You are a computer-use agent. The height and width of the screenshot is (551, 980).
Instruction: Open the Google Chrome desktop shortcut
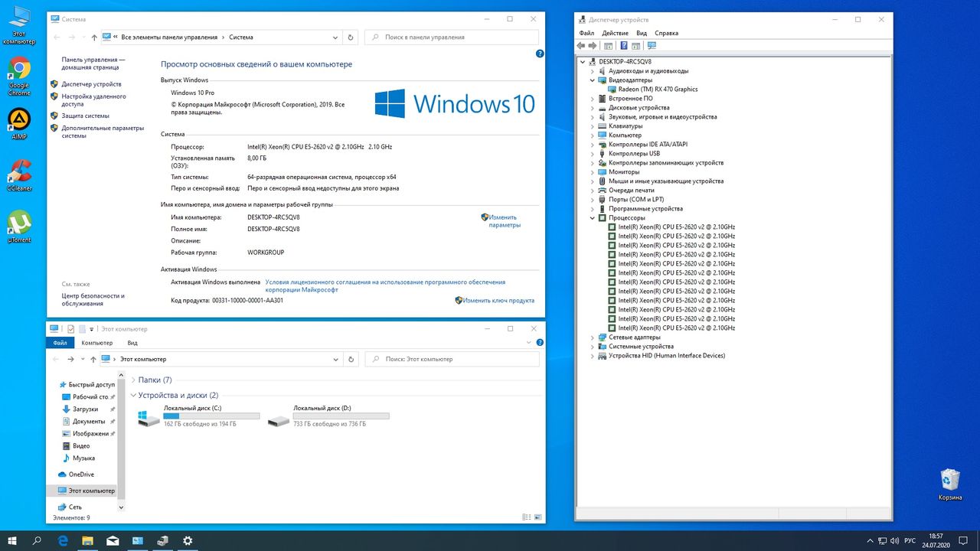(x=19, y=77)
